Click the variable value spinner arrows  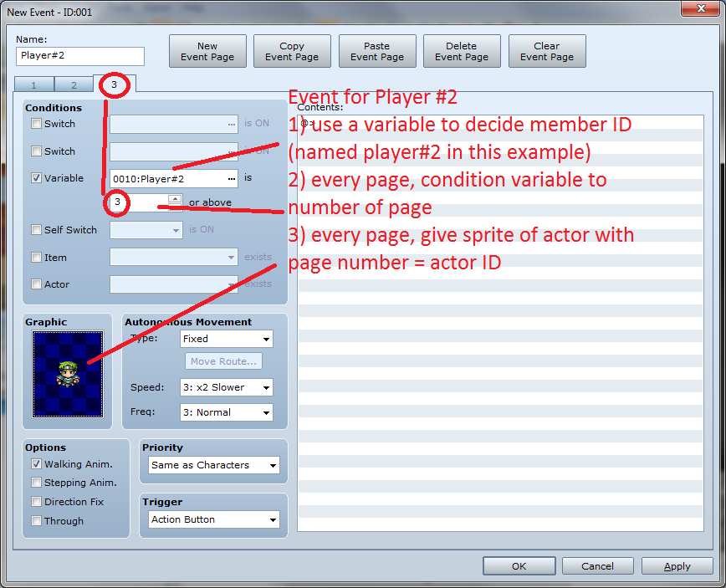pos(175,202)
